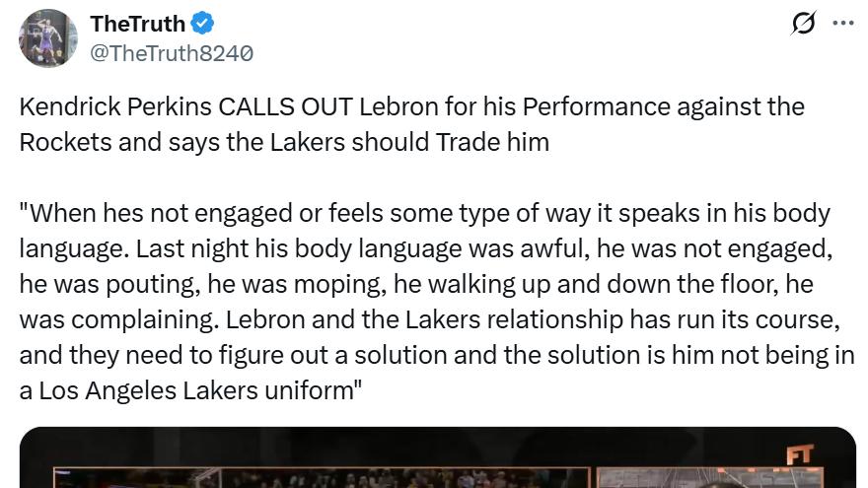Screen dimensions: 868x488
Task: Click the left game footage video panel
Action: click(321, 477)
